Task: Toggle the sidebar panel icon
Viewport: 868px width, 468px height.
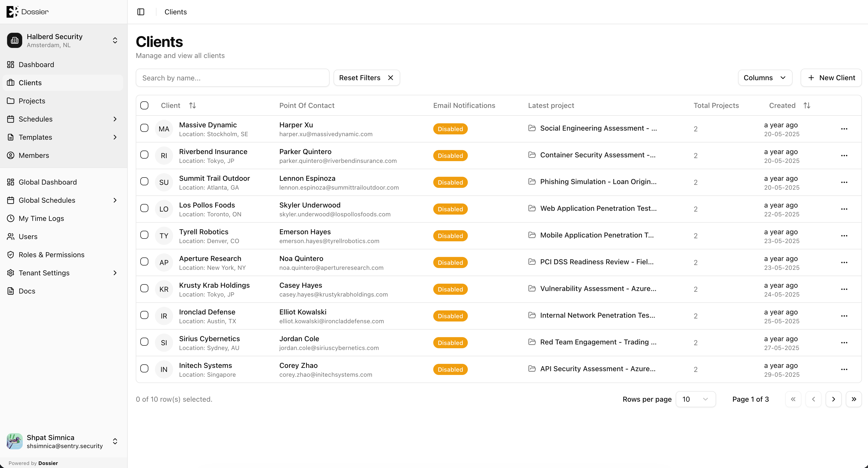Action: (141, 12)
